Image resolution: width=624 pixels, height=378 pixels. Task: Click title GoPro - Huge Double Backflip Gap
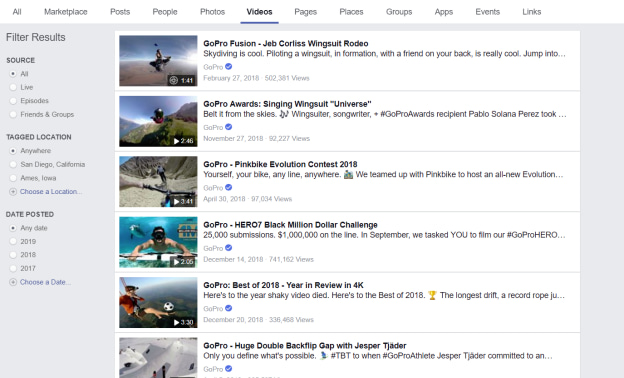[305, 346]
